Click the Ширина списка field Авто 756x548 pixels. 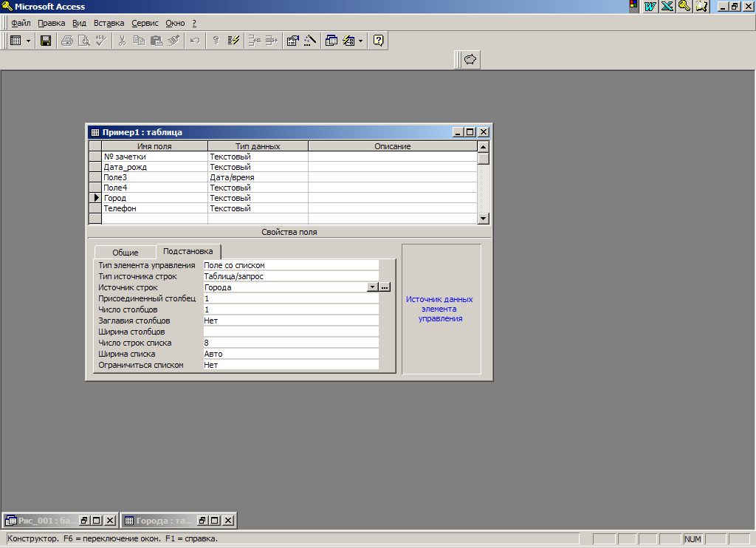pyautogui.click(x=291, y=354)
